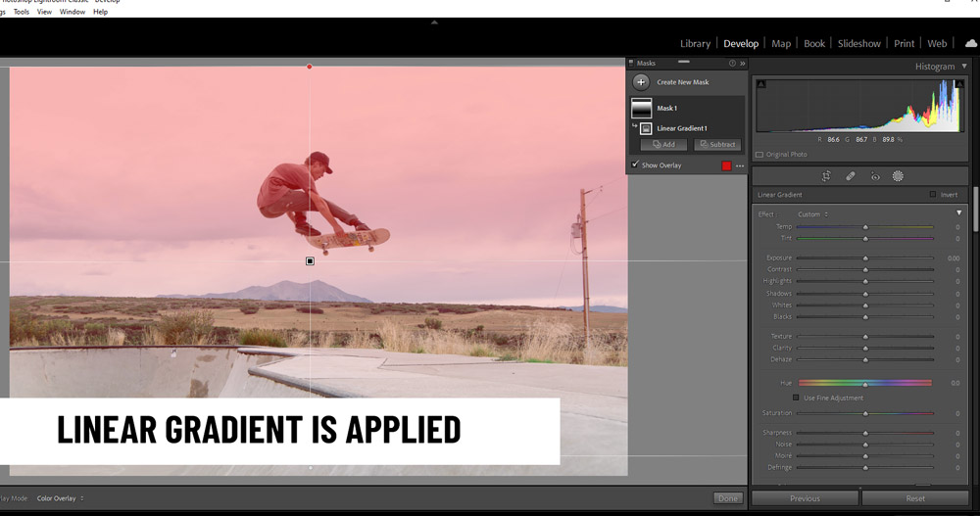Click the Create New Mask plus icon
The width and height of the screenshot is (980, 516).
point(641,82)
